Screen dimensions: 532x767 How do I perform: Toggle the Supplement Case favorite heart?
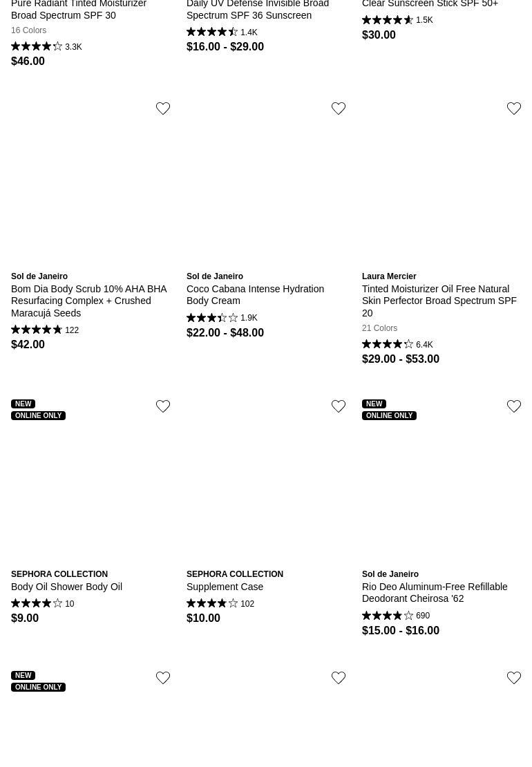click(x=339, y=407)
